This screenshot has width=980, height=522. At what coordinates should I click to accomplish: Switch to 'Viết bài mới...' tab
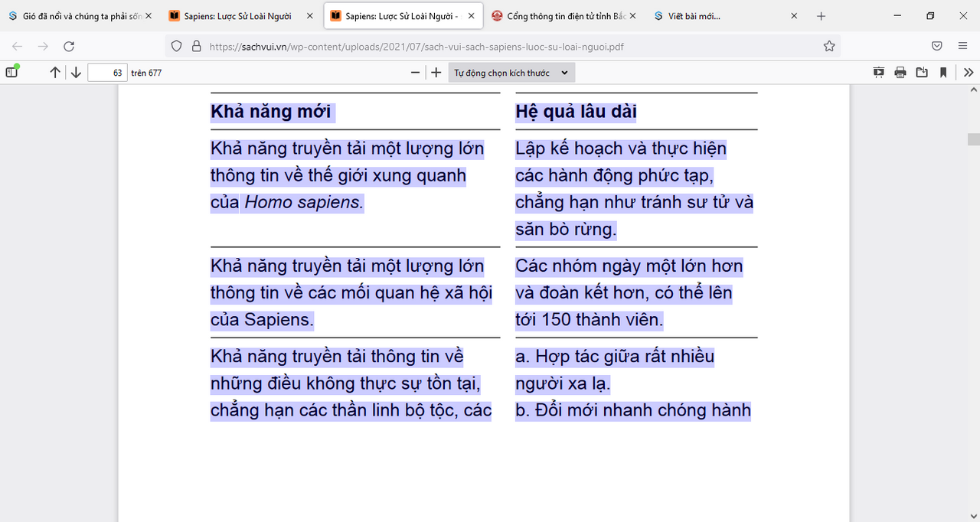(x=726, y=15)
